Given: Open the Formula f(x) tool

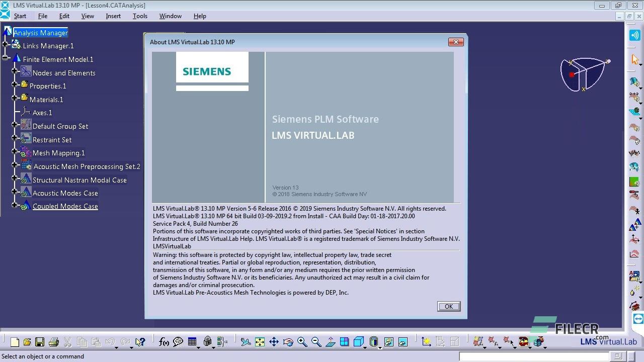Looking at the screenshot, I should tap(164, 342).
